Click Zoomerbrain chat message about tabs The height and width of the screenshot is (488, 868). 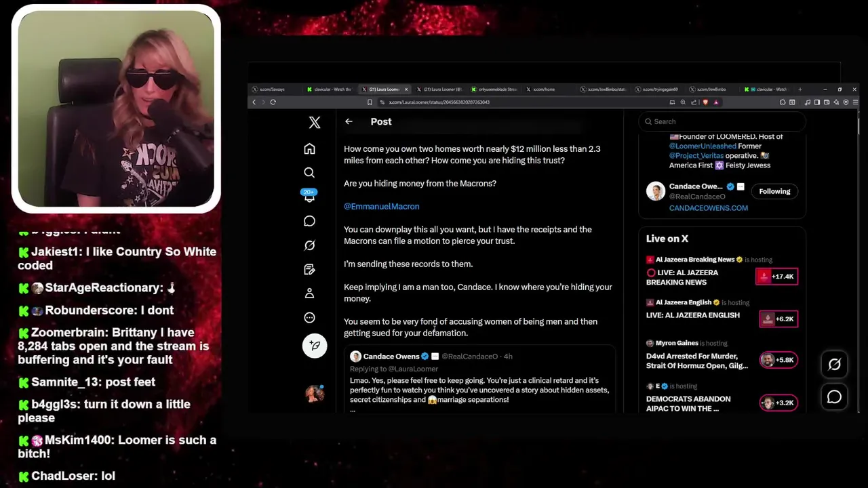(x=113, y=346)
